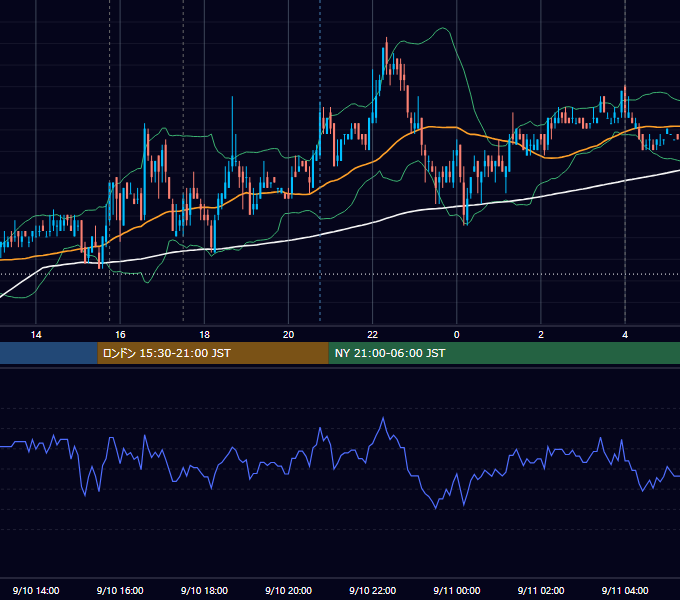Image resolution: width=680 pixels, height=600 pixels.
Task: Click the 9/10 20:00 time label
Action: coord(288,590)
